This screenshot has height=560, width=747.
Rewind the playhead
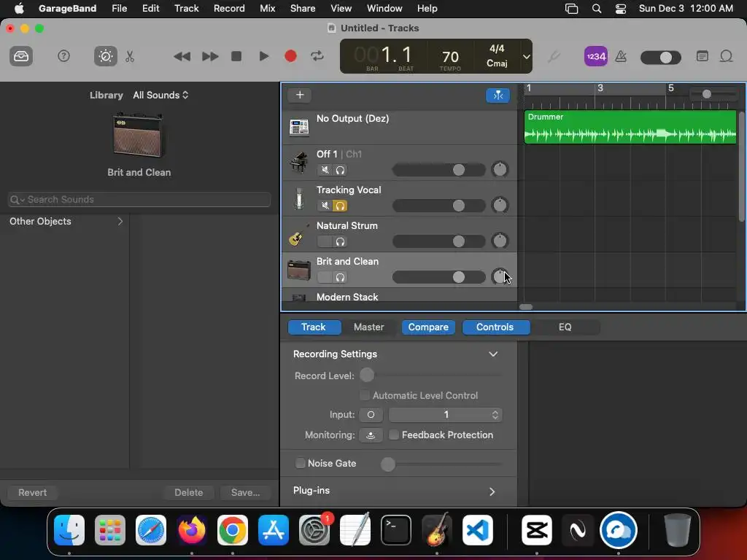182,57
